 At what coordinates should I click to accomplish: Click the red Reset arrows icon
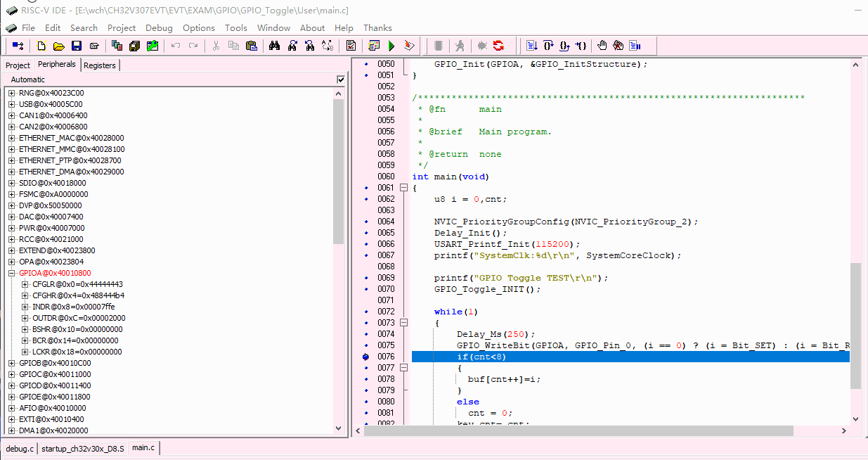click(x=498, y=46)
